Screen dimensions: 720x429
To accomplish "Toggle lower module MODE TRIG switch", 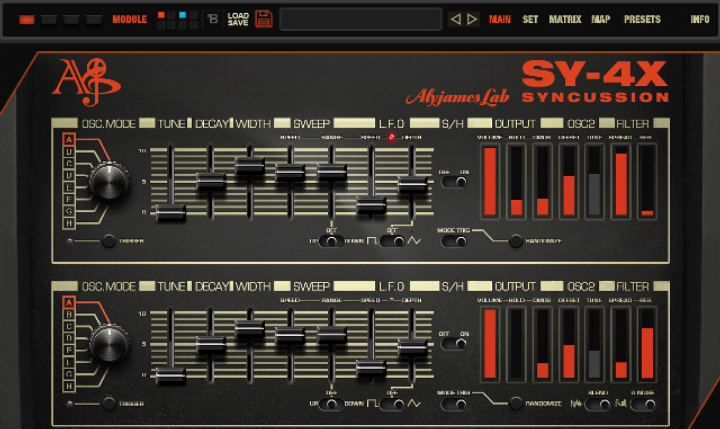I will click(454, 404).
